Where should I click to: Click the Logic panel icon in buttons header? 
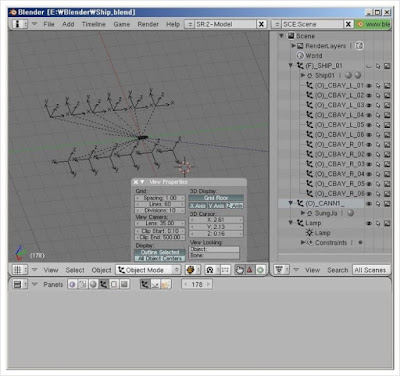72,284
